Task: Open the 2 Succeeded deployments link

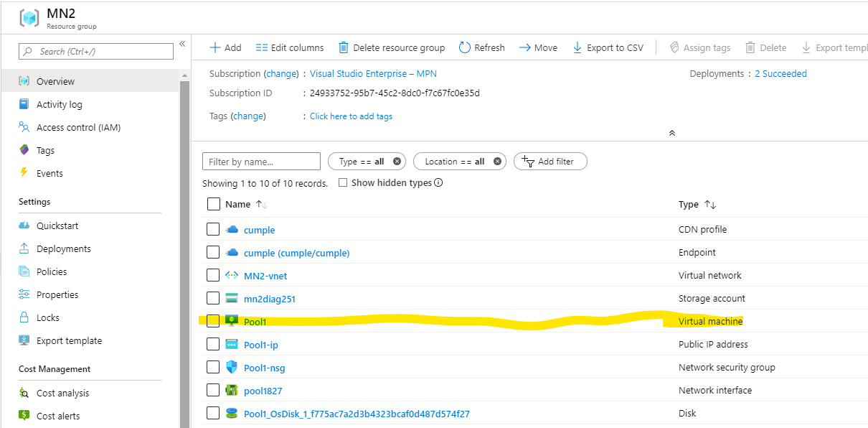Action: pyautogui.click(x=780, y=74)
